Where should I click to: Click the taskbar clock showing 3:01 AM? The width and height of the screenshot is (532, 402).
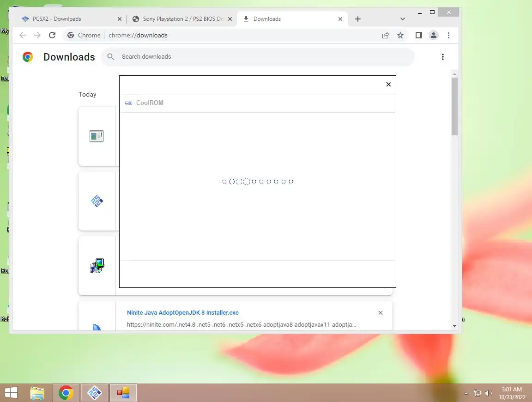(x=512, y=393)
